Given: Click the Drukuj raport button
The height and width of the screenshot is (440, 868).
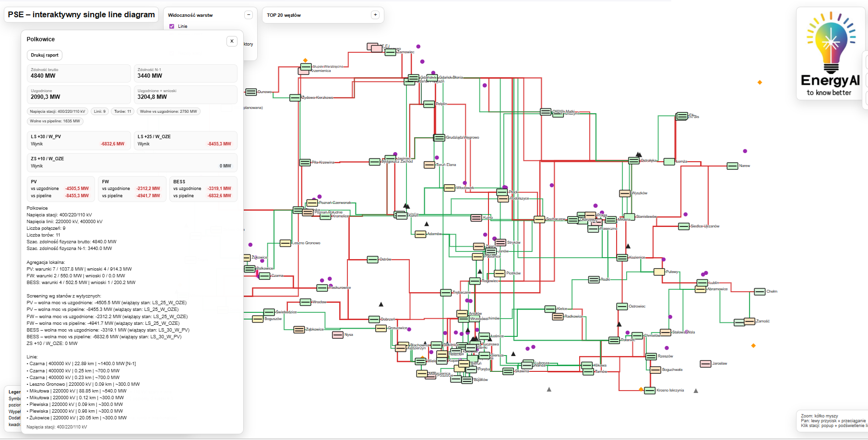Looking at the screenshot, I should [x=45, y=55].
